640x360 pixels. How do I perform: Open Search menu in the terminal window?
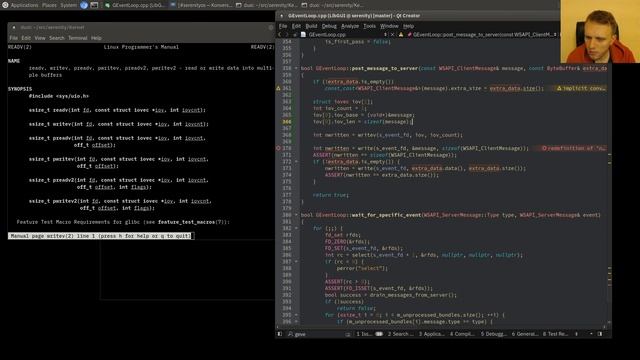click(x=57, y=38)
